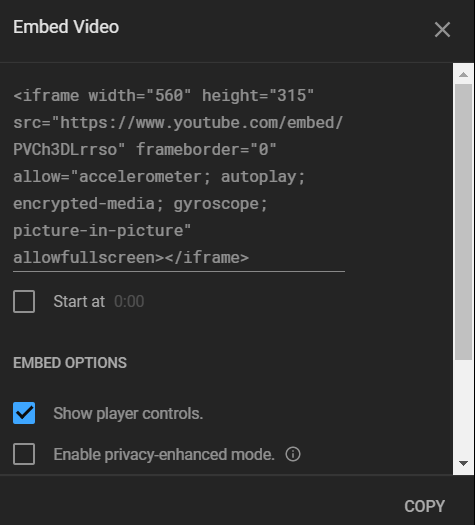Click the allowfullscreen closing iframe line

(x=131, y=257)
